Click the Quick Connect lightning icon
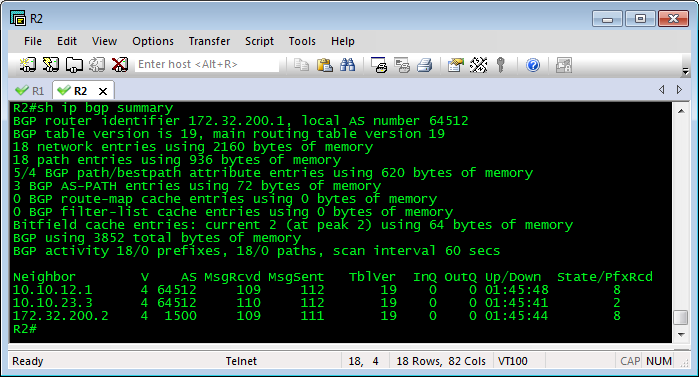 pos(50,65)
